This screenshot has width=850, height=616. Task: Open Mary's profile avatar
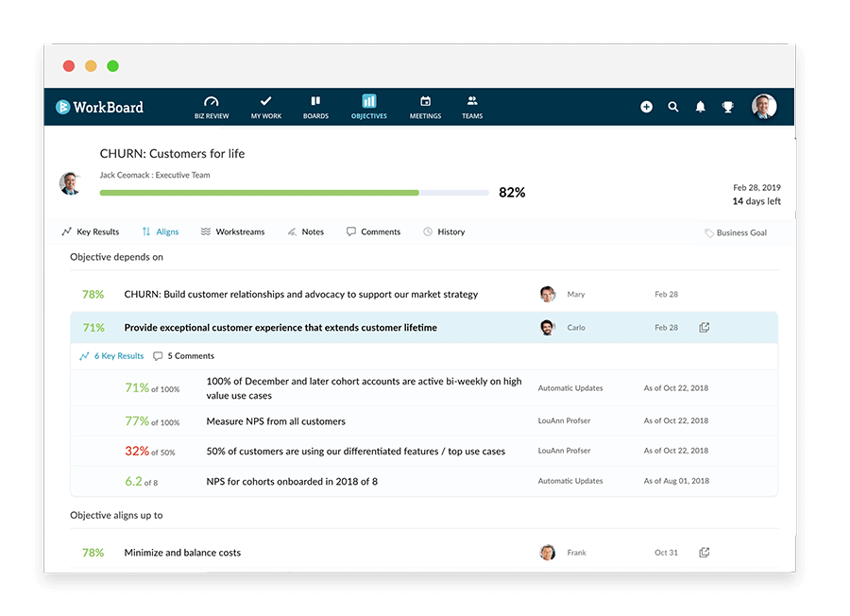point(548,294)
